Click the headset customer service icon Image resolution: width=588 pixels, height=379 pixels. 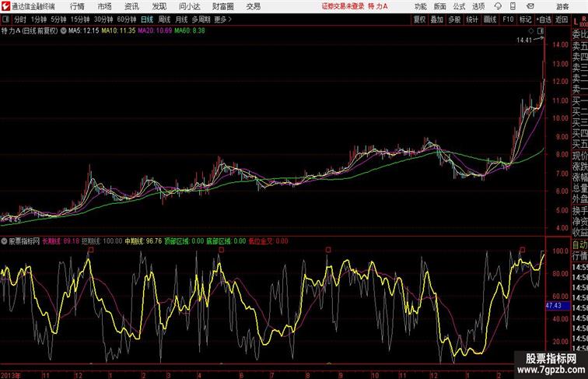498,6
